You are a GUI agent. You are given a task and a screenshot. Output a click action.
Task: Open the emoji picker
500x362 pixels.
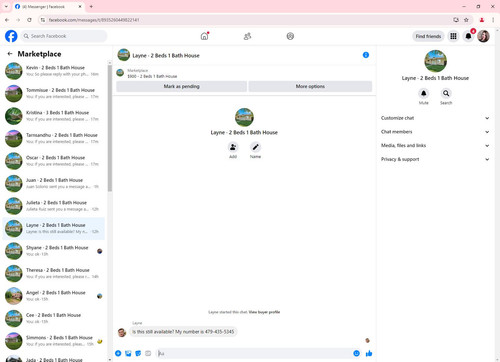[356, 353]
